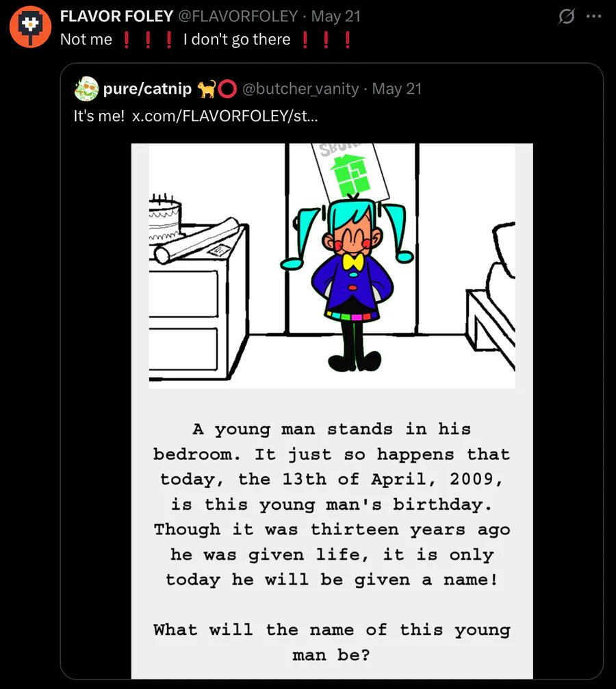This screenshot has height=689, width=616.
Task: Click the red exclamation marks after "there"
Action: (x=326, y=40)
